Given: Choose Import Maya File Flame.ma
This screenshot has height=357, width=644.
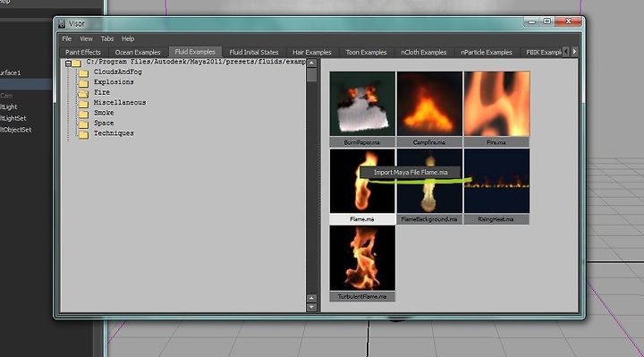Looking at the screenshot, I should tap(411, 173).
